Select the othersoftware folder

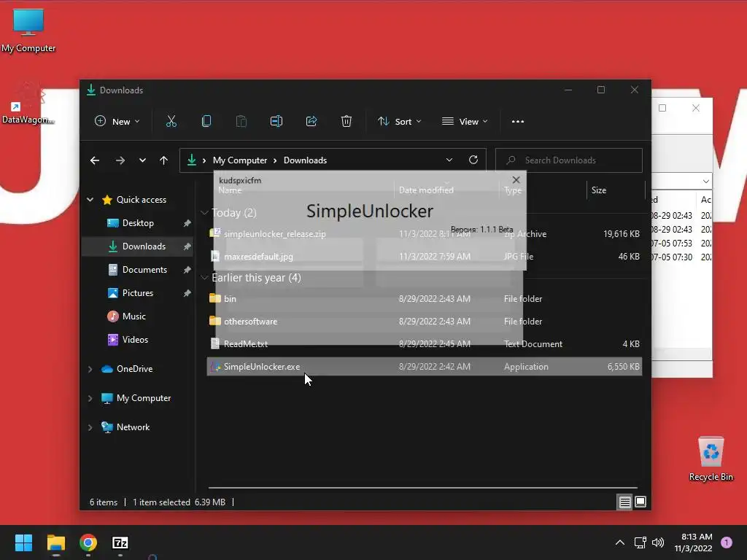pos(424,322)
